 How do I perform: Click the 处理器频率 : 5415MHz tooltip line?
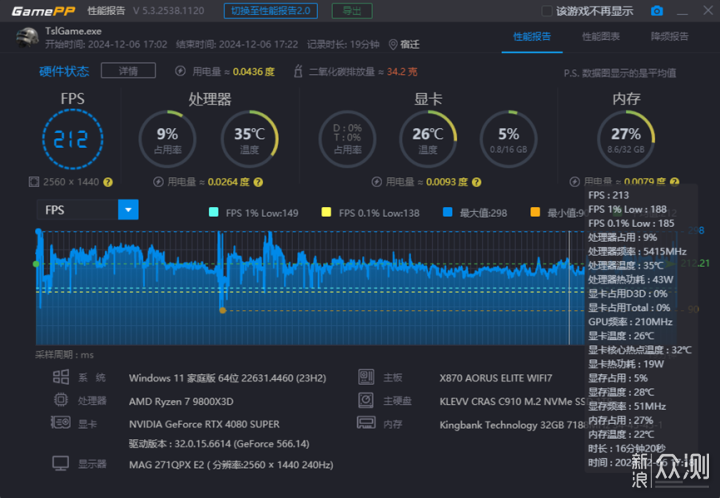coord(637,252)
